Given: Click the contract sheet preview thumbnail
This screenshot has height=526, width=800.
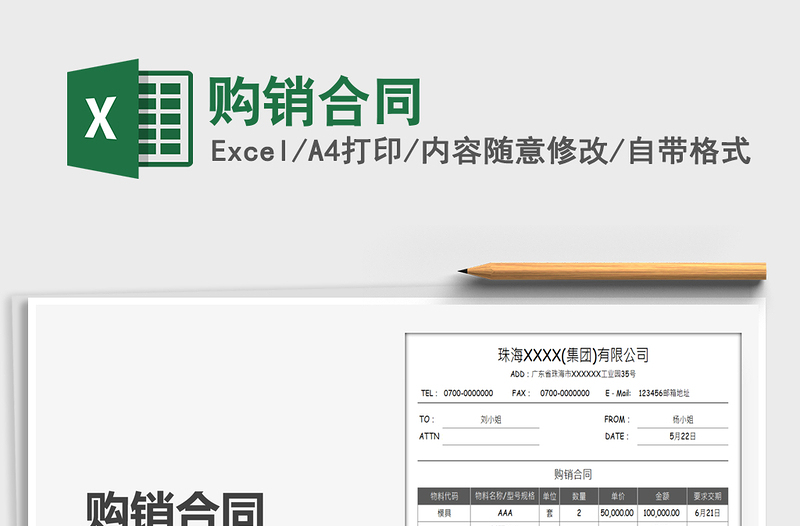Looking at the screenshot, I should coord(573,430).
